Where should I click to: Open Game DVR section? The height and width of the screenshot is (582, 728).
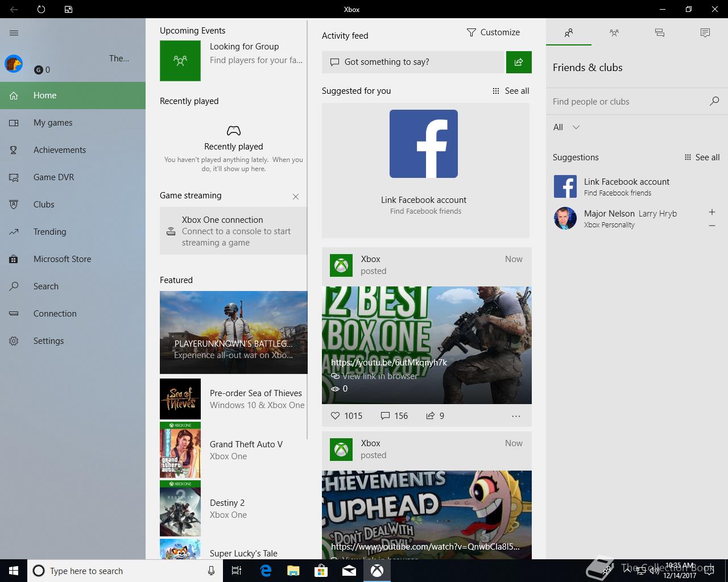coord(73,177)
